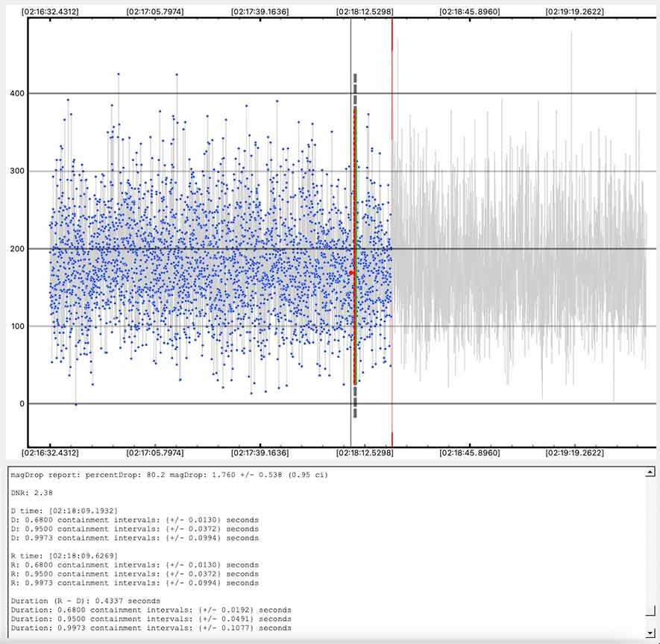Click the y-axis label 0
Viewport: 660px width, 644px height.
click(22, 404)
